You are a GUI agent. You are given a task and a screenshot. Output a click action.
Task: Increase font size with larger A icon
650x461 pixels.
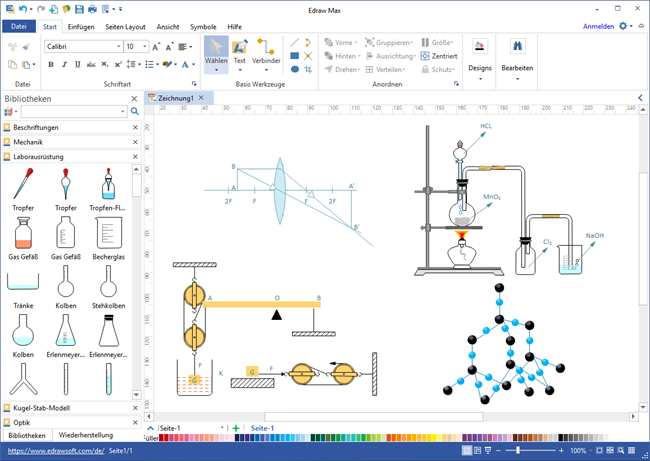click(x=156, y=47)
